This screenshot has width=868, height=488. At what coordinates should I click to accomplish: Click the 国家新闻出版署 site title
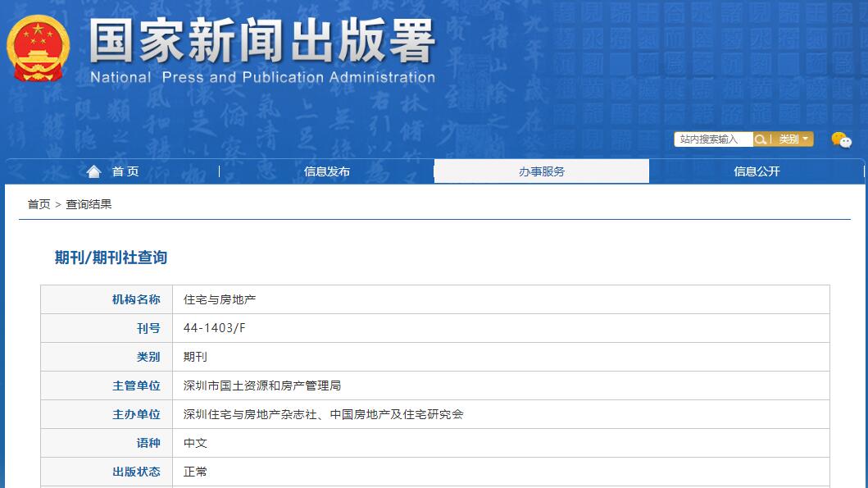tap(262, 40)
